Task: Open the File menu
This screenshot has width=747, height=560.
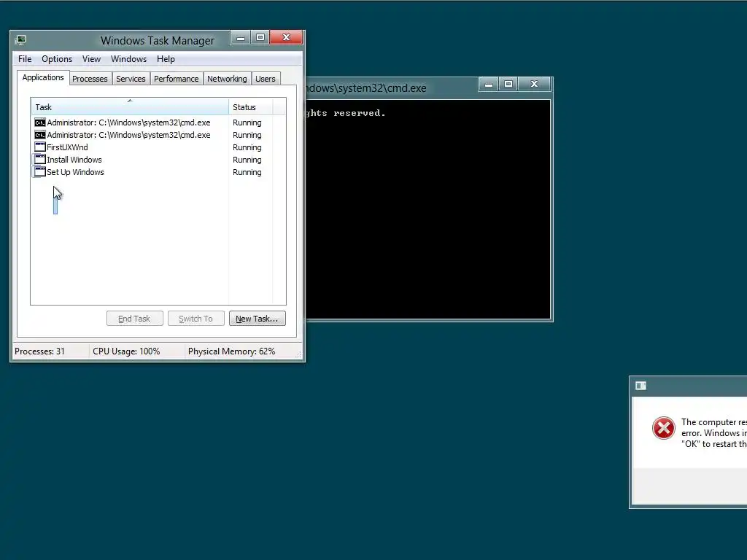Action: click(25, 59)
